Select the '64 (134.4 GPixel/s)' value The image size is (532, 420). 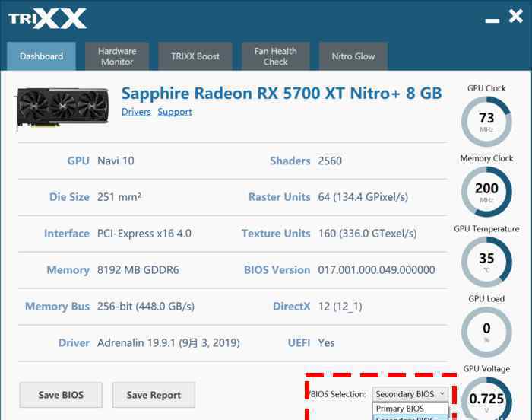tap(363, 197)
